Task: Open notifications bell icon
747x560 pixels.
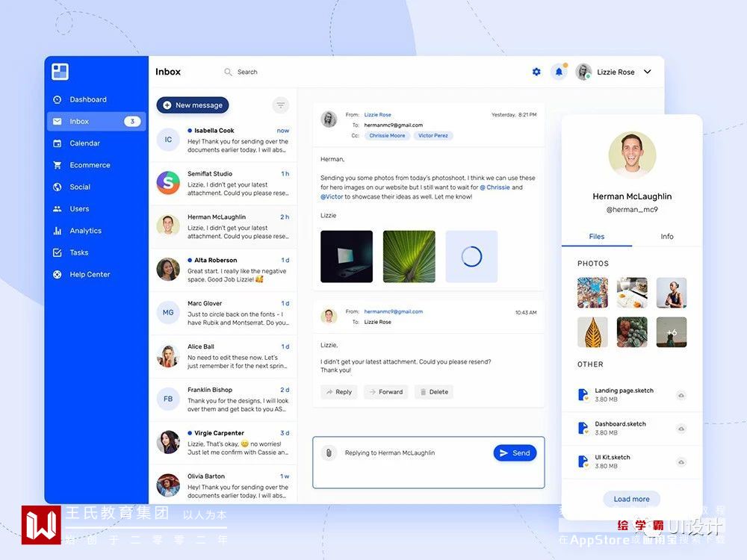Action: [x=559, y=72]
